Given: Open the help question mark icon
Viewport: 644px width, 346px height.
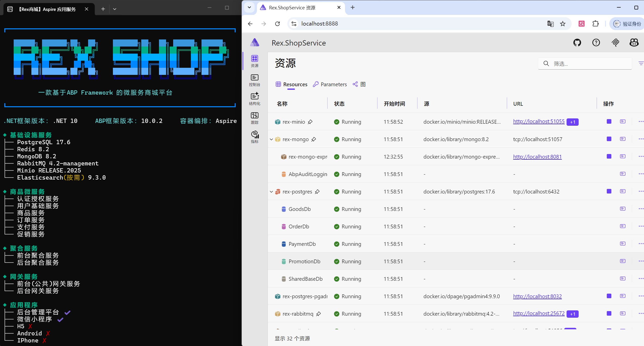Looking at the screenshot, I should (x=596, y=42).
